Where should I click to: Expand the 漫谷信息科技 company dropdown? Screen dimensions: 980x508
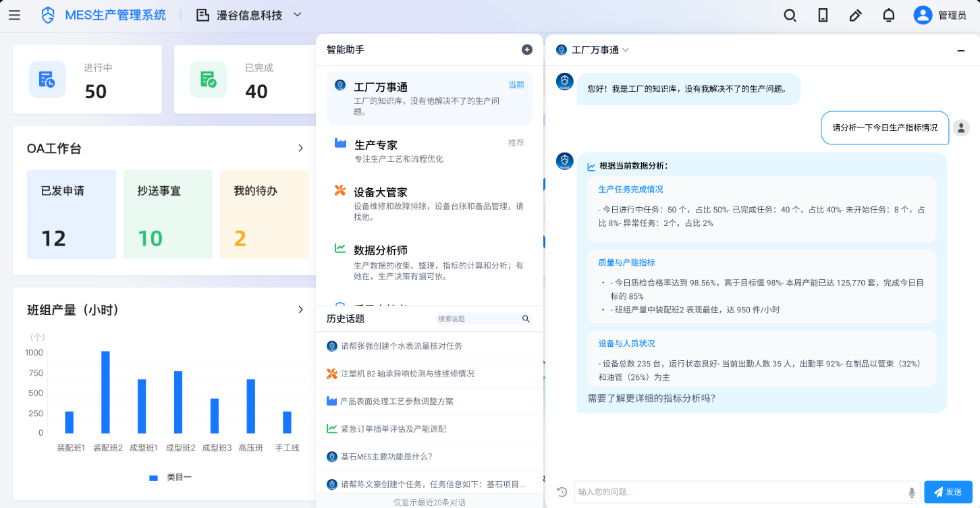(x=298, y=15)
